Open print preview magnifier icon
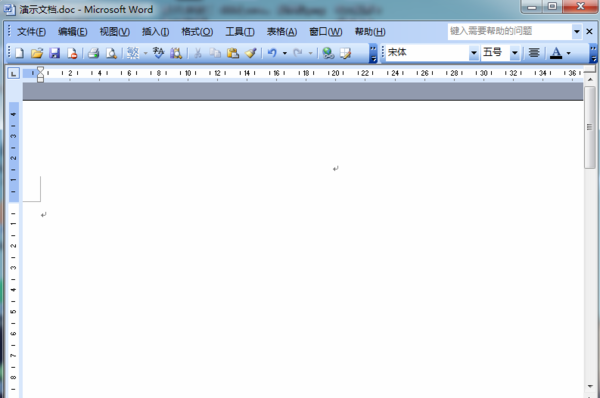The height and width of the screenshot is (398, 600). [111, 53]
